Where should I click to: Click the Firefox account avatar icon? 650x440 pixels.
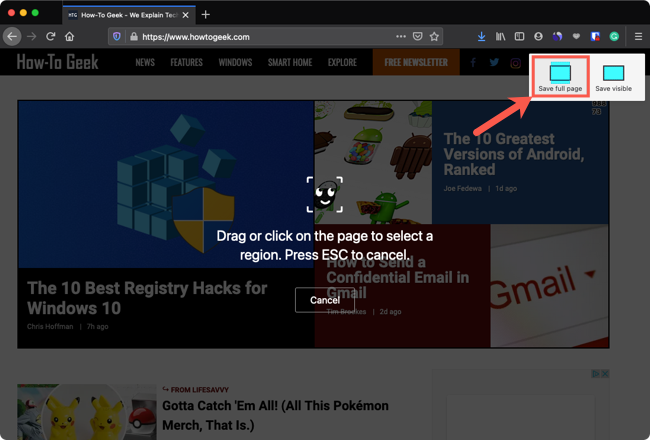point(538,37)
